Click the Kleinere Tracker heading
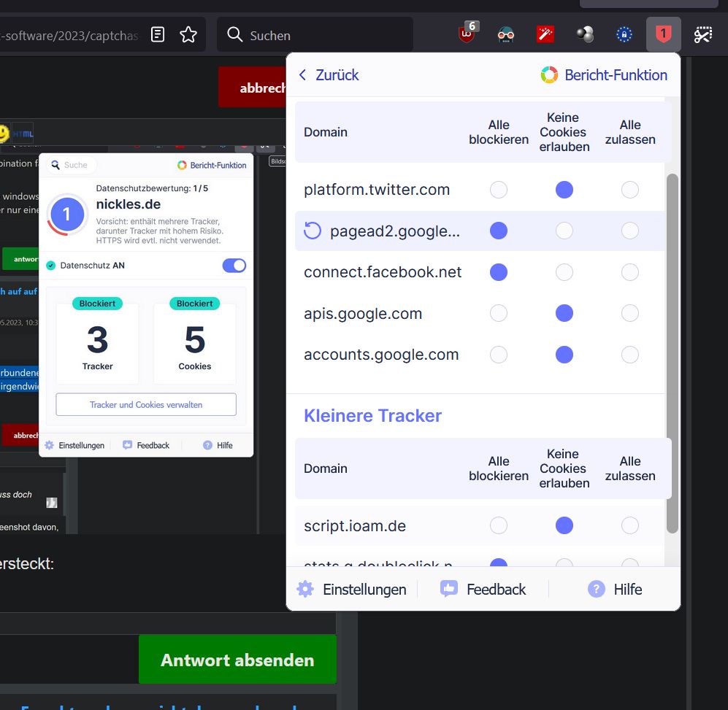The height and width of the screenshot is (710, 728). [x=372, y=415]
